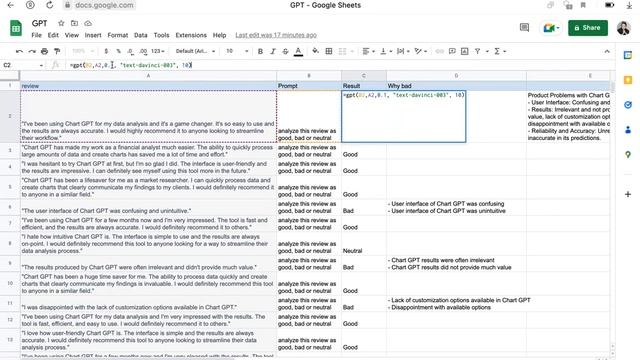Click the Print icon

pyautogui.click(x=44, y=51)
